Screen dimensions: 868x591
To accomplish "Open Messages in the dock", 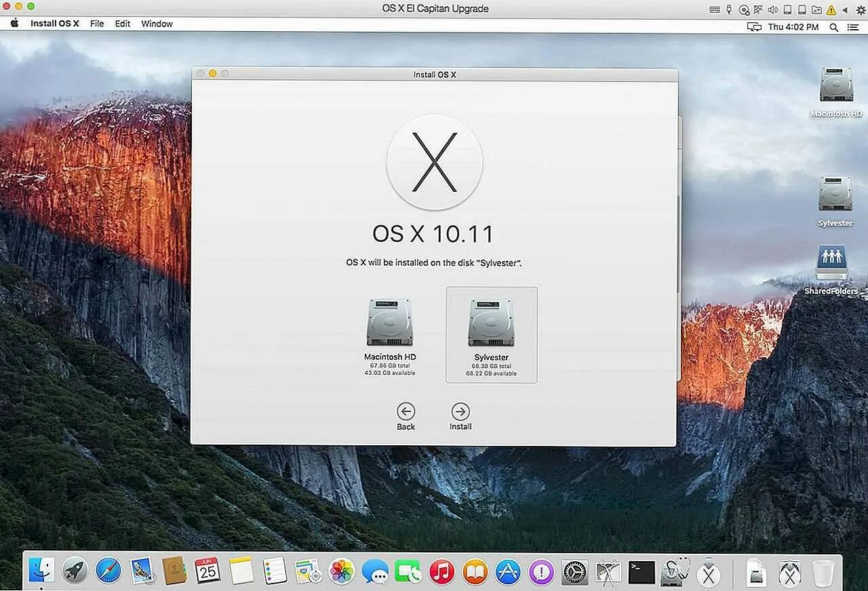I will tap(375, 571).
